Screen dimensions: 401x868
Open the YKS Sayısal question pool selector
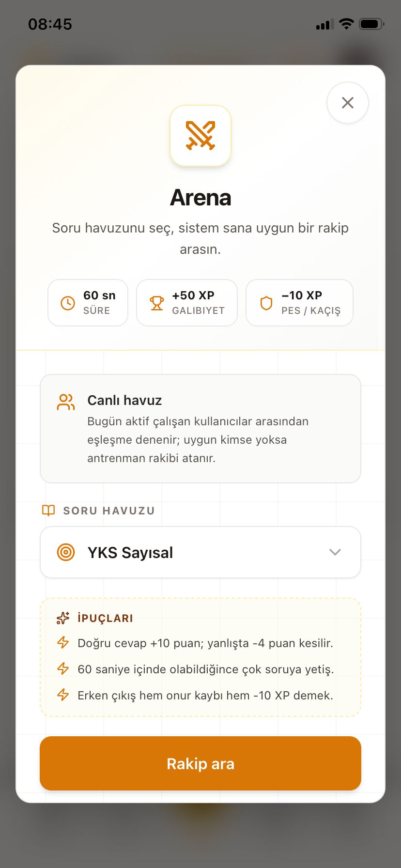(x=200, y=552)
